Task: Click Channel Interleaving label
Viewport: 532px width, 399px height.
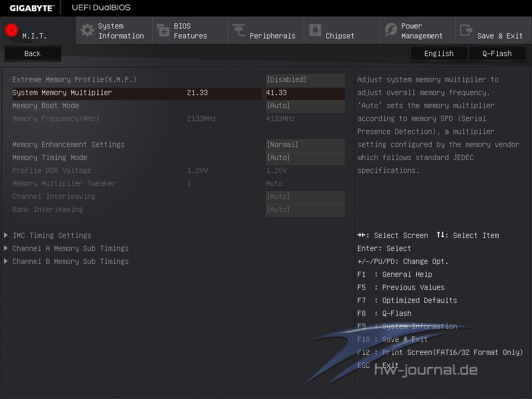Action: coord(54,197)
